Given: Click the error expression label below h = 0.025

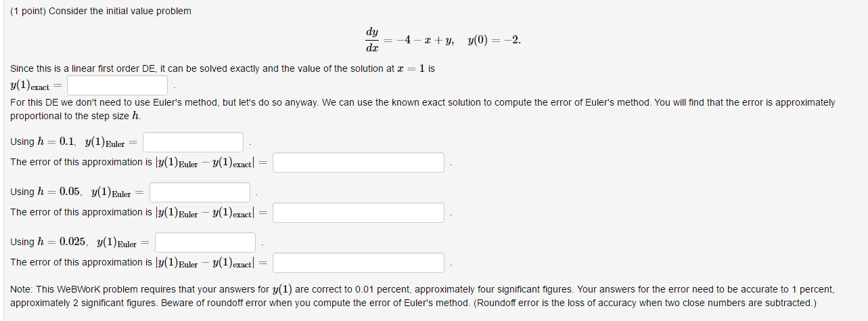Looking at the screenshot, I should point(139,263).
